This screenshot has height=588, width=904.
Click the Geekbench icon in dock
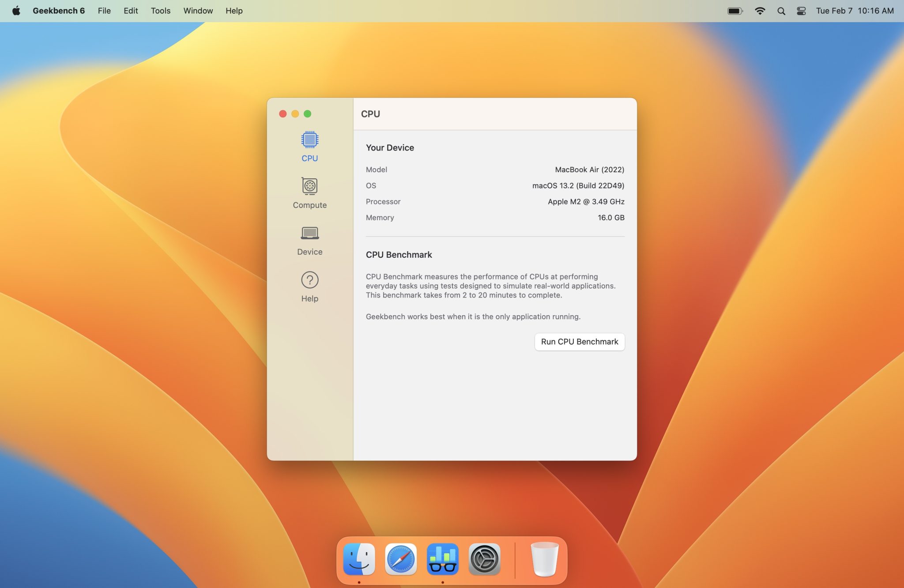click(x=442, y=559)
